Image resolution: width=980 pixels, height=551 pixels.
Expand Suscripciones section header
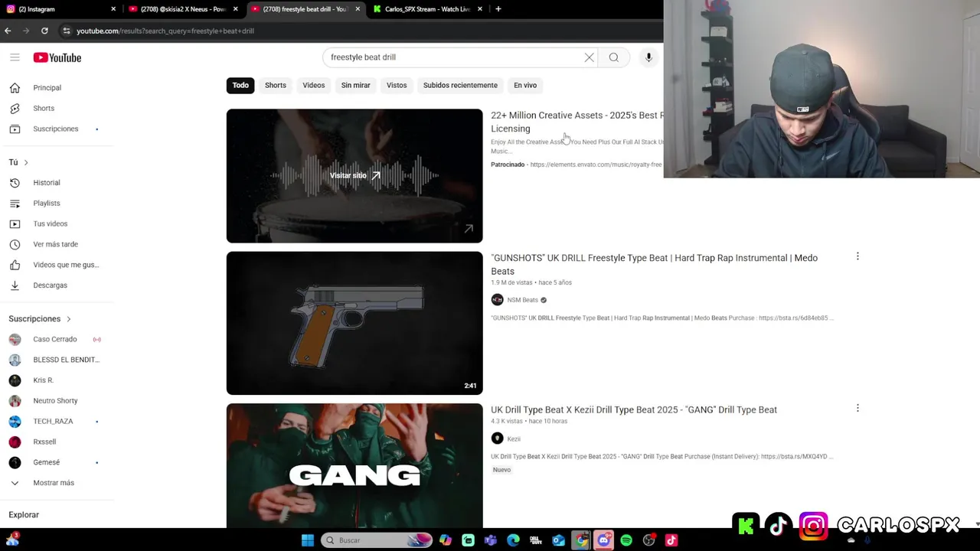pos(40,318)
